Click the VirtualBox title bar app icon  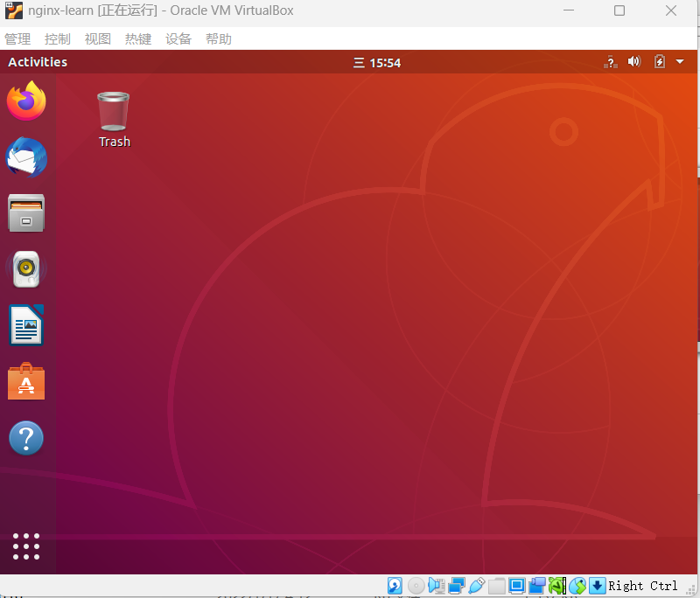tap(14, 10)
